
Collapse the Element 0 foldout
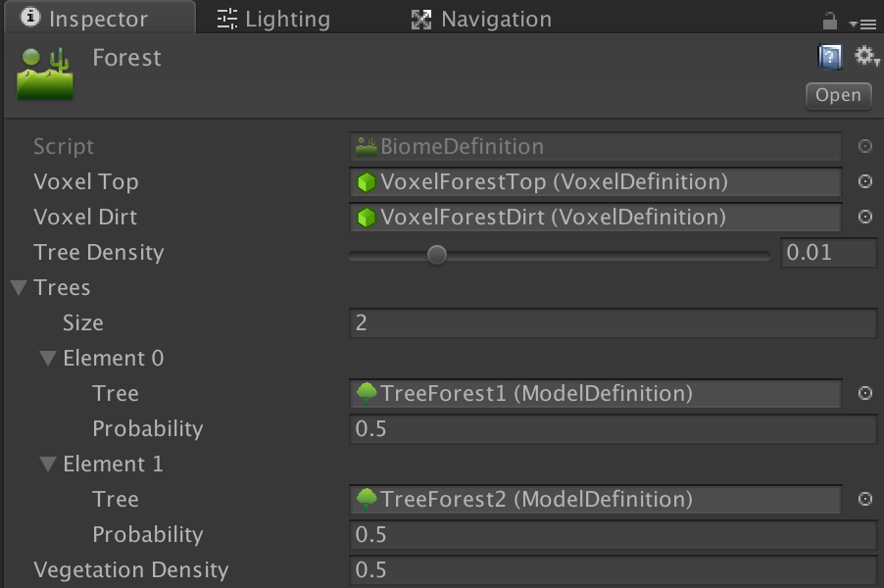click(47, 358)
